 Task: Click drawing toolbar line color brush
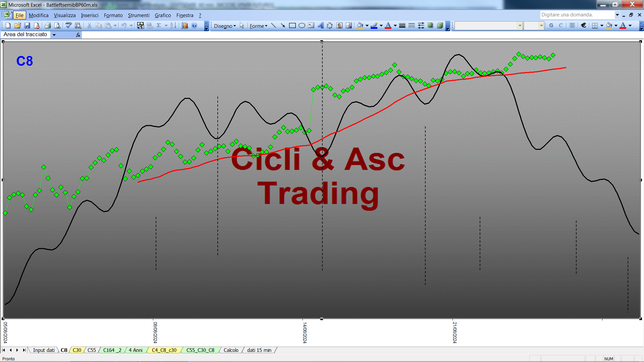point(374,26)
